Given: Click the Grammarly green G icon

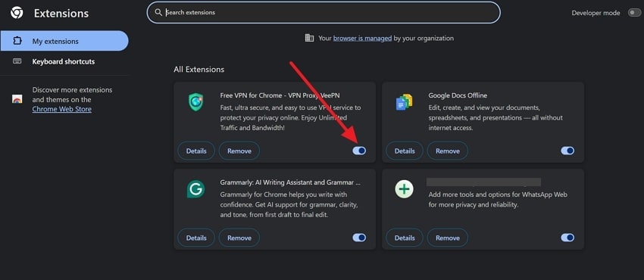Looking at the screenshot, I should click(x=196, y=189).
